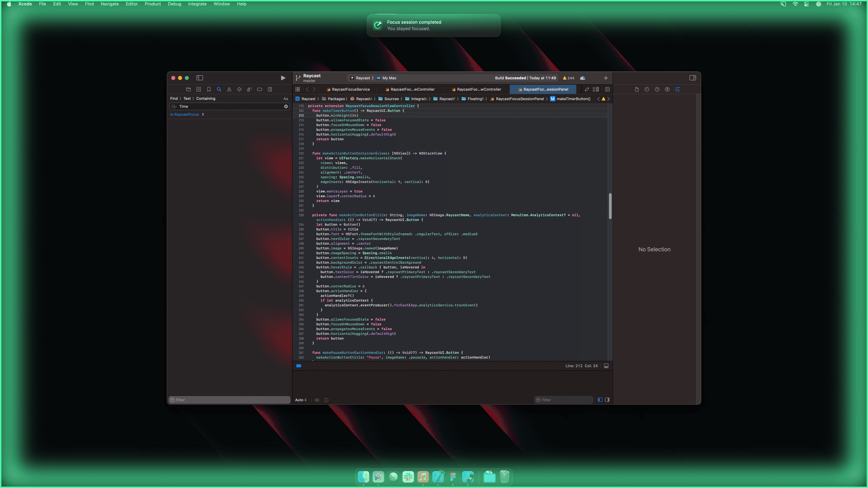Switch to the RaycastFocusService tab

point(350,89)
